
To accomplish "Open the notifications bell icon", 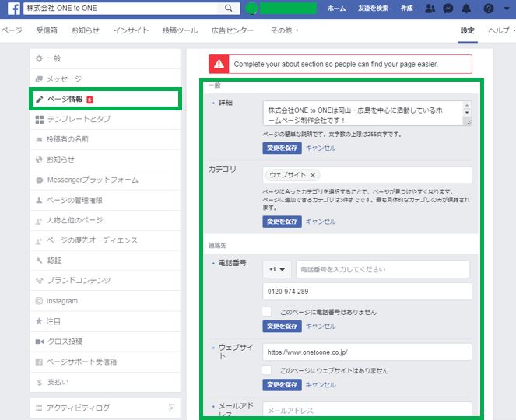I will pyautogui.click(x=466, y=9).
